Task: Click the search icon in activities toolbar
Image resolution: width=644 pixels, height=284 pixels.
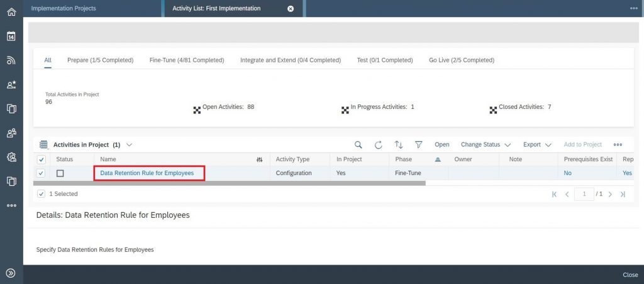Action: (x=358, y=145)
